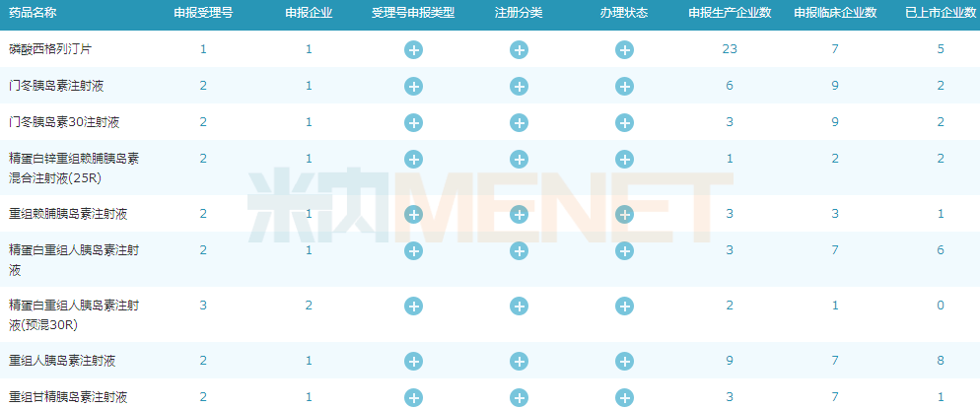Click the 申报生产企业数 column header
Viewport: 980px width, 409px height.
coord(730,13)
